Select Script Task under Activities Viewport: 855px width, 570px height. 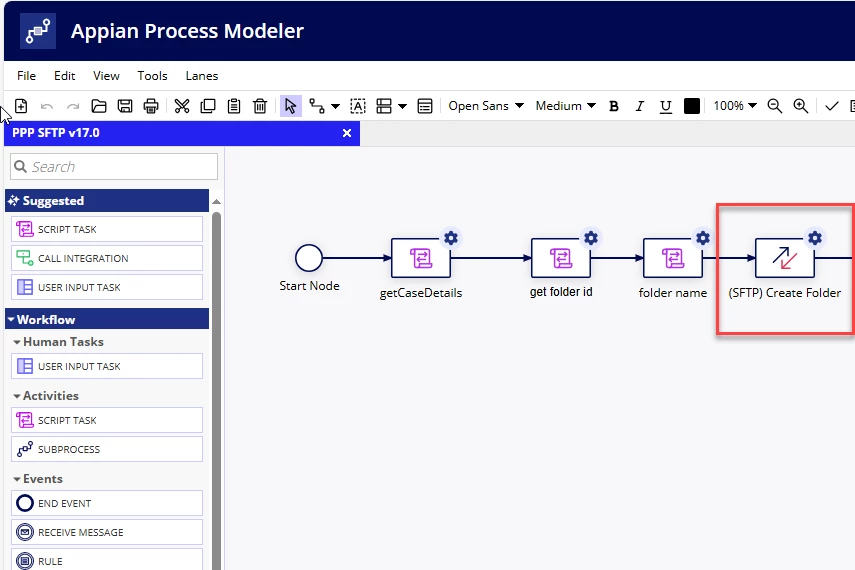[107, 421]
